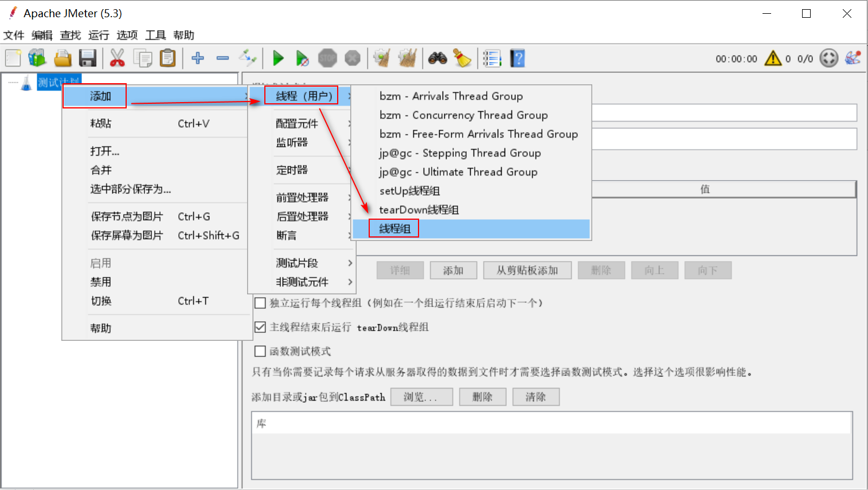868x490 pixels.
Task: Click 合并 in the context menu
Action: tap(155, 170)
